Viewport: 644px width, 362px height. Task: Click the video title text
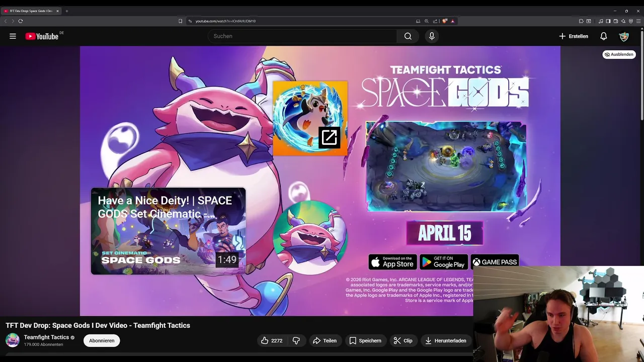click(98, 325)
